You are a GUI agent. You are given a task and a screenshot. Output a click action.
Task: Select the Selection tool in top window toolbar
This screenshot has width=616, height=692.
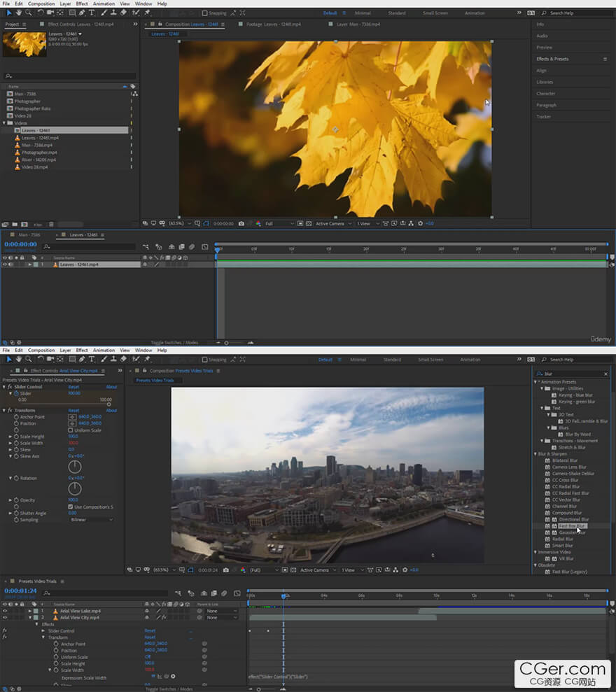pos(9,13)
